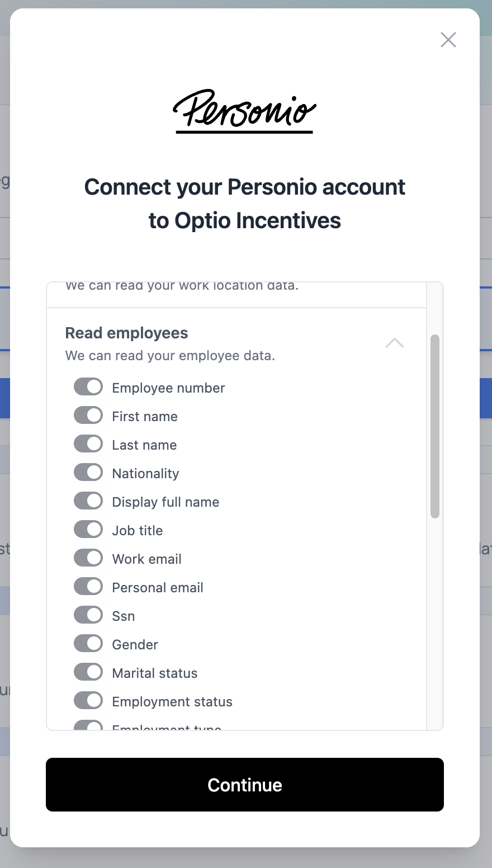Turn off the Last name toggle
Viewport: 492px width, 868px height.
(x=88, y=444)
